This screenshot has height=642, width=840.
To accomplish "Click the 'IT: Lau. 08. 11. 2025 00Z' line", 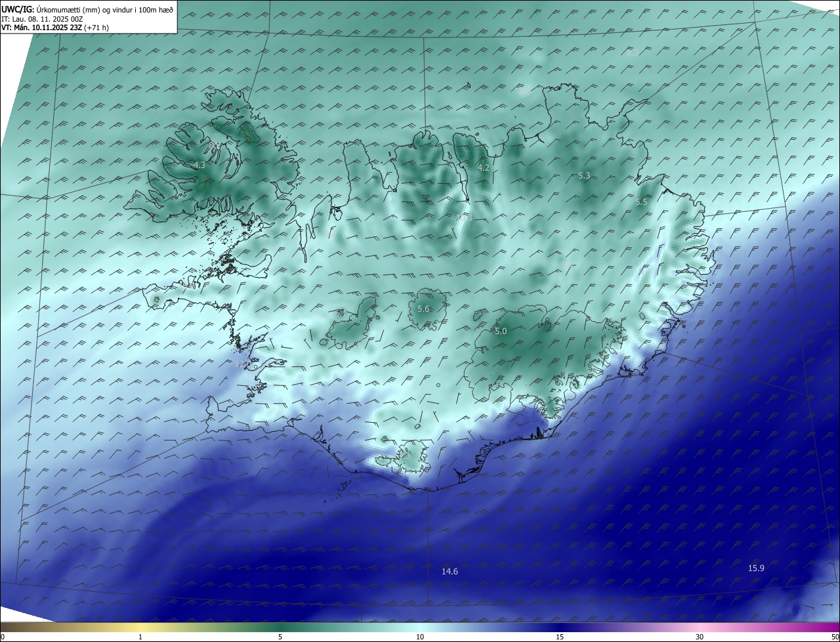I will (x=43, y=18).
